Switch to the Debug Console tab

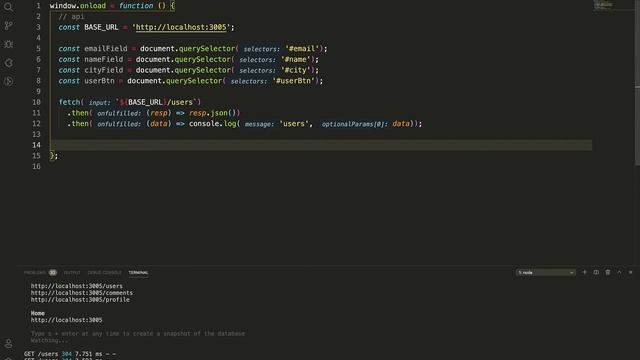point(104,273)
